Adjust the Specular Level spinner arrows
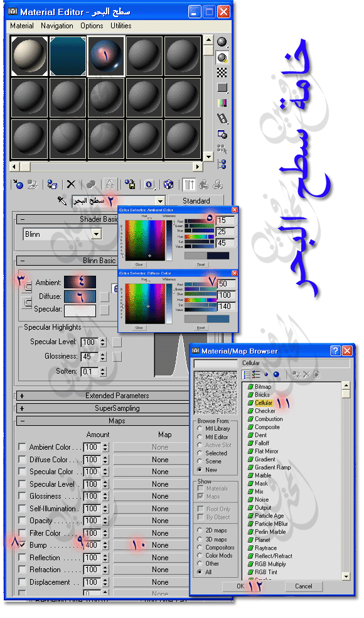Screen dimensions: 364x618 point(103,342)
